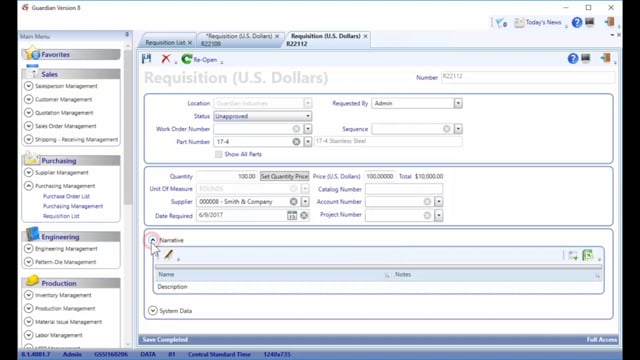Image resolution: width=640 pixels, height=360 pixels.
Task: Switch to the Requisition List tab
Action: [165, 42]
